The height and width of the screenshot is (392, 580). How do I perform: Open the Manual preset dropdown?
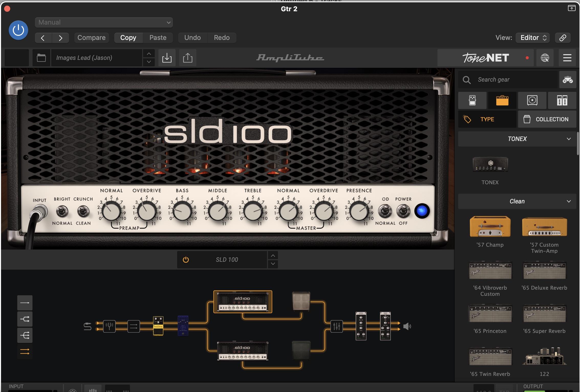pos(104,22)
